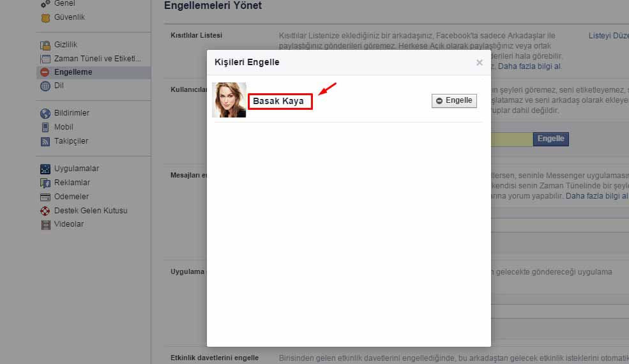Click the Destek Gelen Kutusu lifebuoy icon

[45, 211]
